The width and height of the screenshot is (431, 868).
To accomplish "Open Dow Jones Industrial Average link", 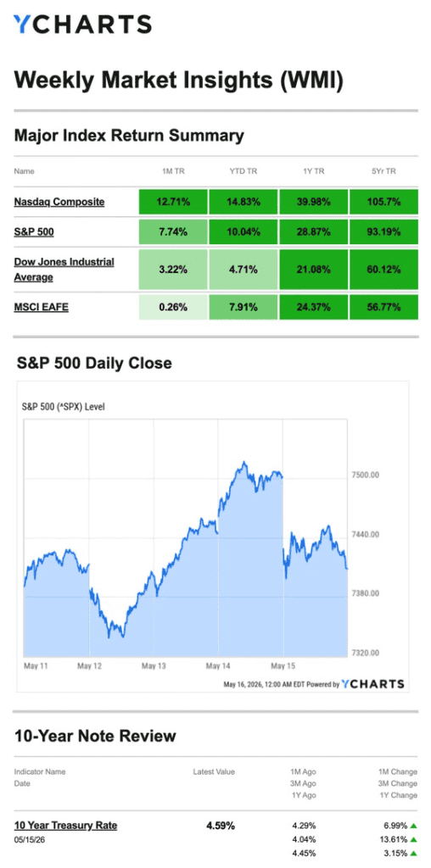I will (64, 269).
